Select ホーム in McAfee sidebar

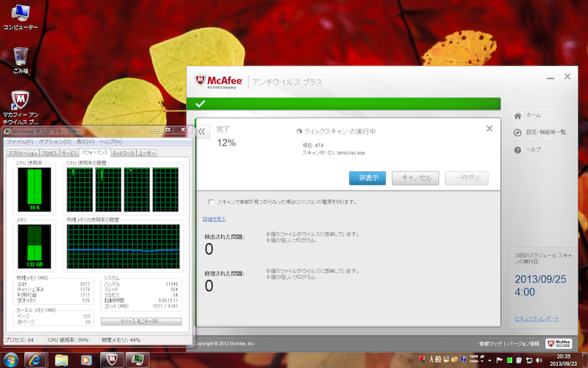(x=533, y=116)
